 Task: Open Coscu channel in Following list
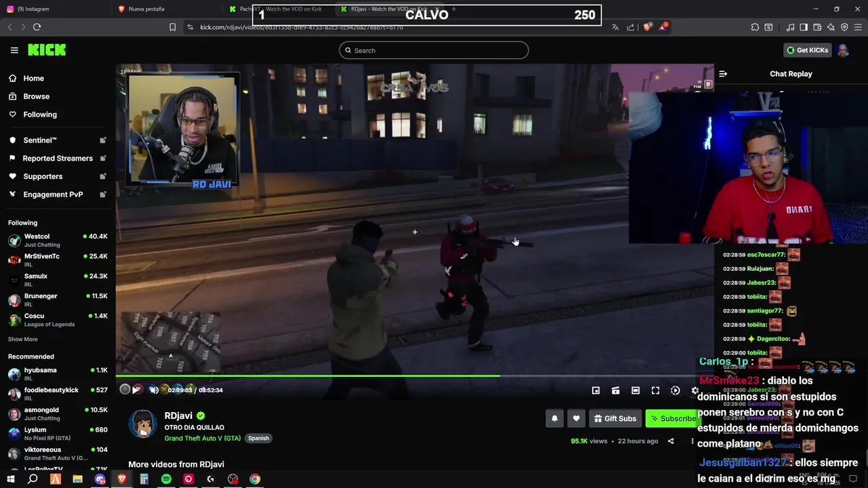coord(58,319)
